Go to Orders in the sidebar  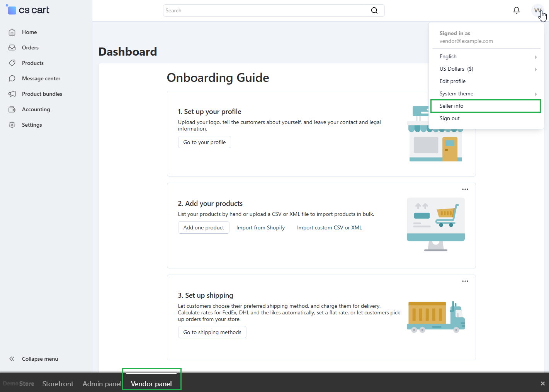pyautogui.click(x=30, y=48)
